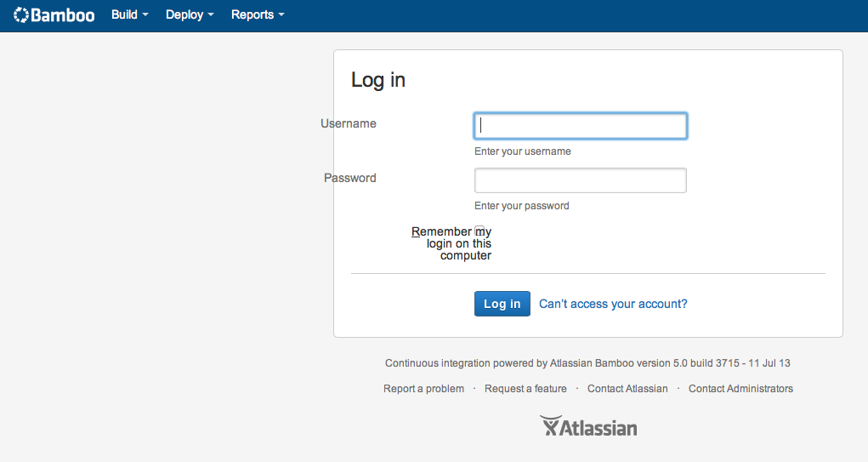Click the 'Enter your password' hint text

[521, 206]
